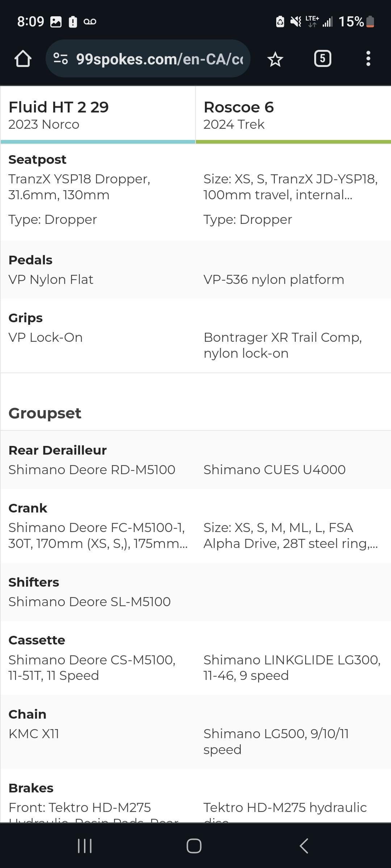Tap the Shimano CUES U4000 entry
The image size is (391, 868).
click(274, 470)
